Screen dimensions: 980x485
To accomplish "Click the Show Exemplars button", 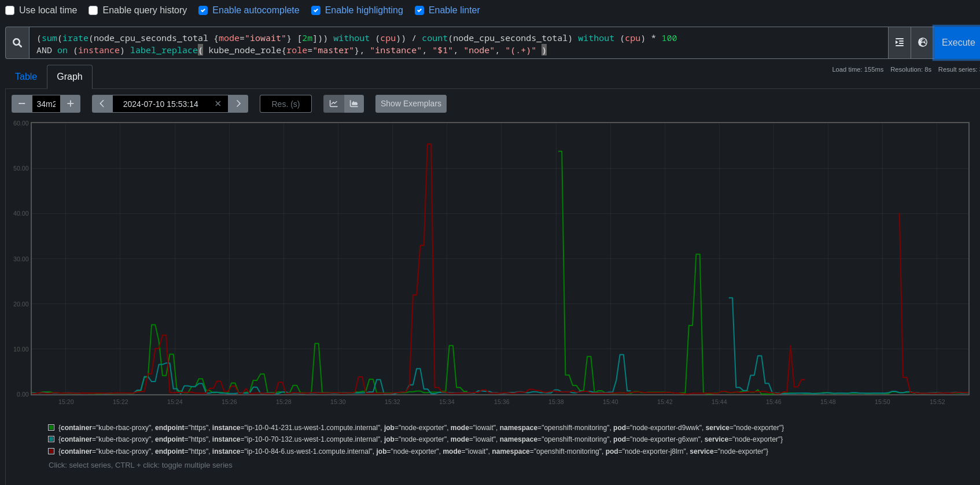I will coord(411,104).
